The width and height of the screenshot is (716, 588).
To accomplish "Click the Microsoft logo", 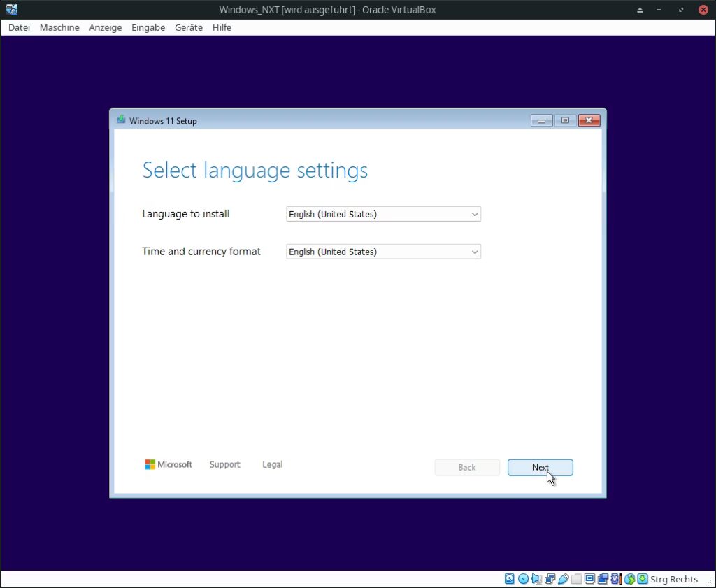I will pos(169,464).
